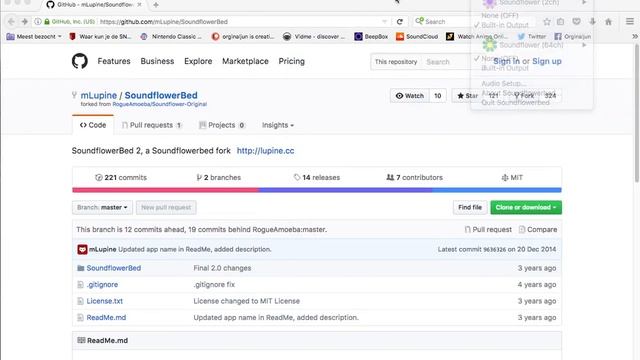The width and height of the screenshot is (640, 360).
Task: Open the SoundCloud bookmark
Action: coord(417,36)
